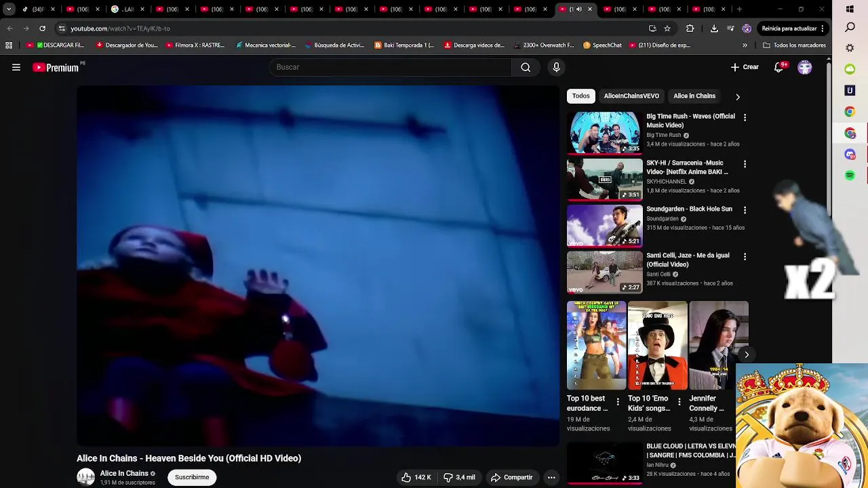Open options for Big Time Rush Waves video
868x488 pixels.
pos(745,117)
